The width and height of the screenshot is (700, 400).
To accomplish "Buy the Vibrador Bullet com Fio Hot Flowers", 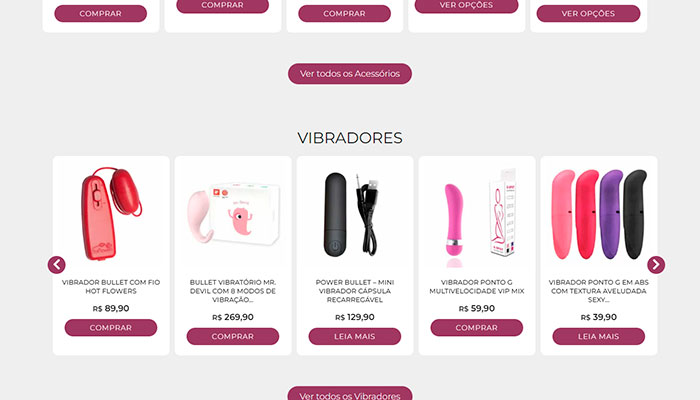I will pyautogui.click(x=111, y=328).
